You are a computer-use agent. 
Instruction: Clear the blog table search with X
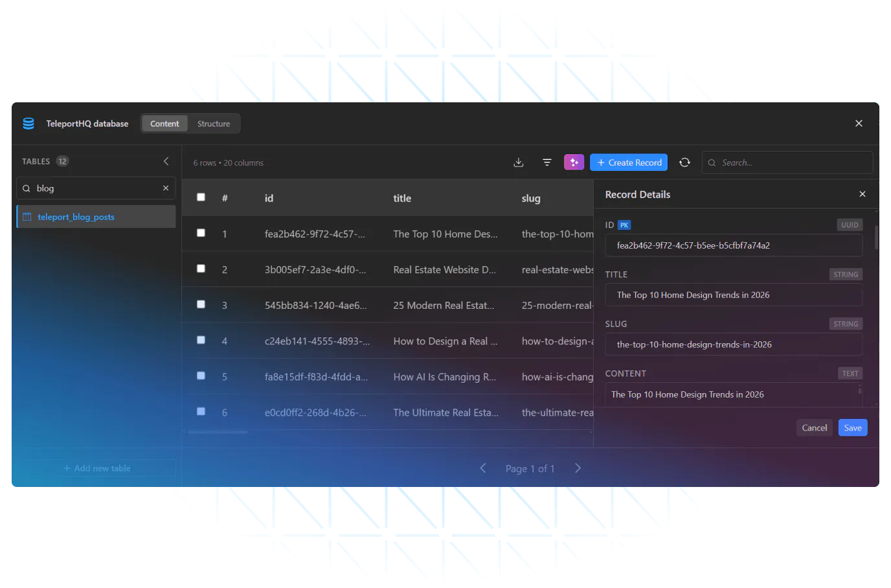[166, 188]
